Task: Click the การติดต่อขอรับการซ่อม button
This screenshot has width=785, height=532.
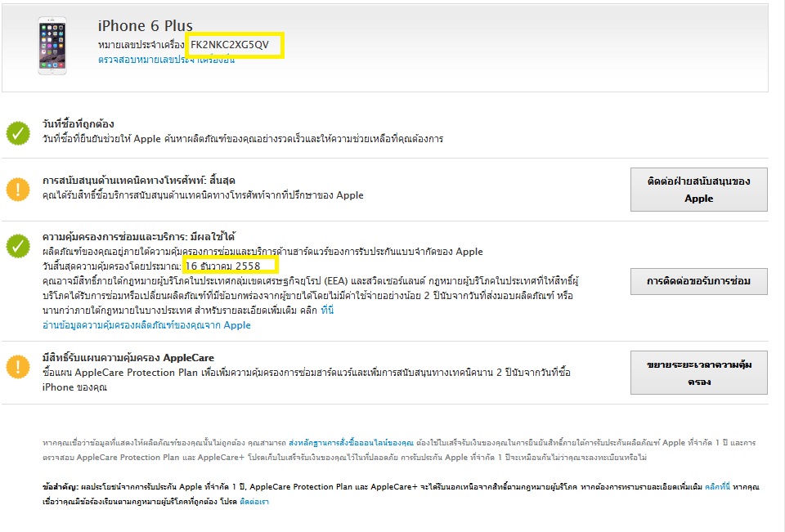Action: [x=698, y=281]
